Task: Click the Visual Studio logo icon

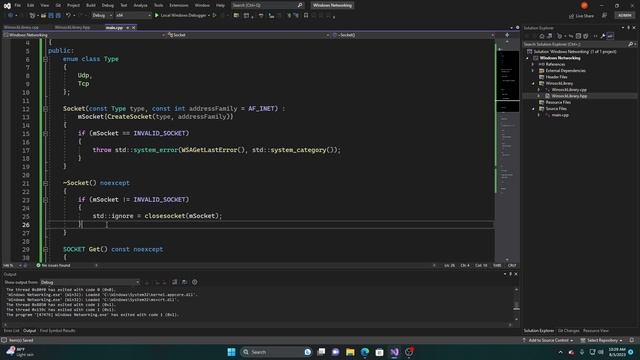Action: pos(7,5)
